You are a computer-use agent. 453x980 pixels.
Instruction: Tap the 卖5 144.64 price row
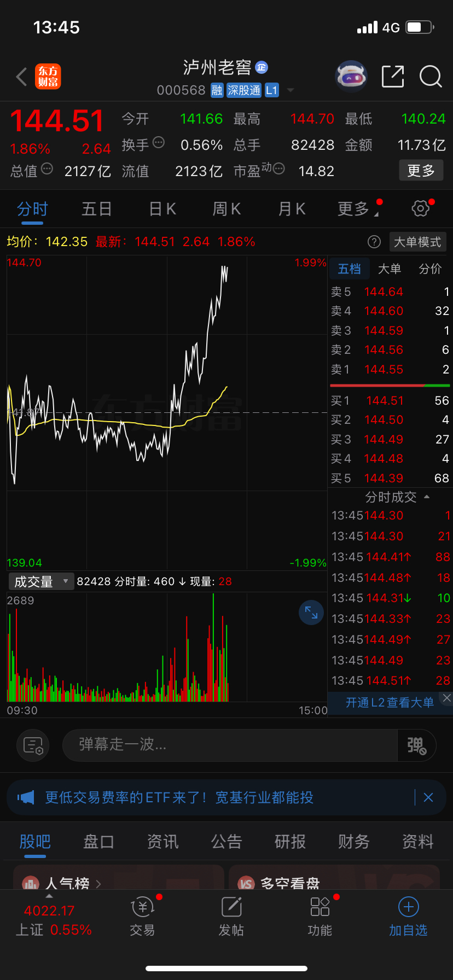[390, 292]
